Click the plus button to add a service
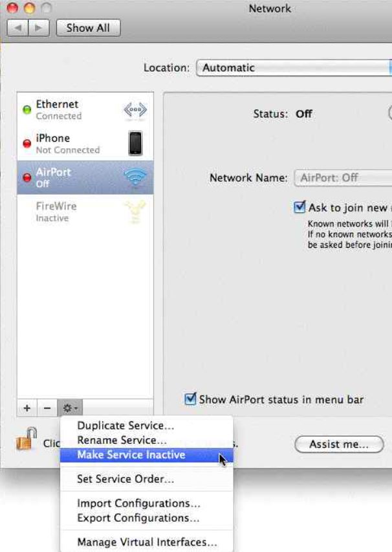 (x=27, y=408)
